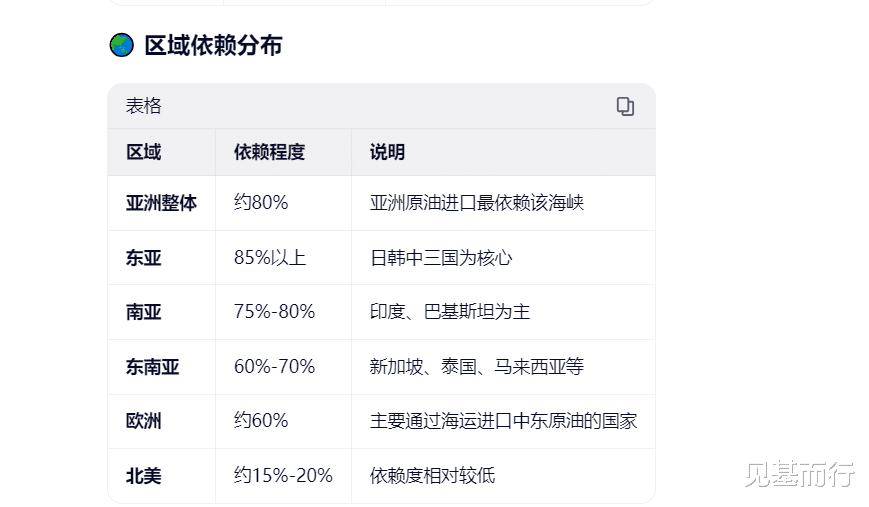Click the 依赖度相对较低 description cell
Image resolution: width=869 pixels, height=507 pixels.
[432, 476]
